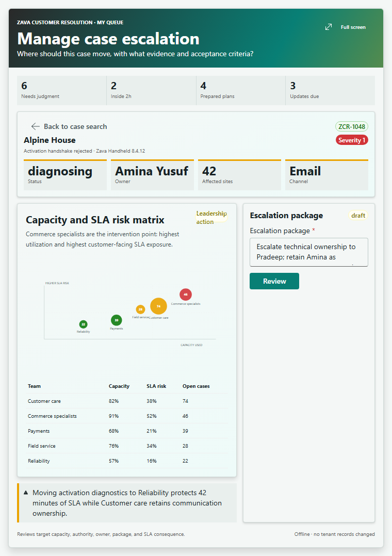Edit the Escalation package text field

(x=308, y=252)
